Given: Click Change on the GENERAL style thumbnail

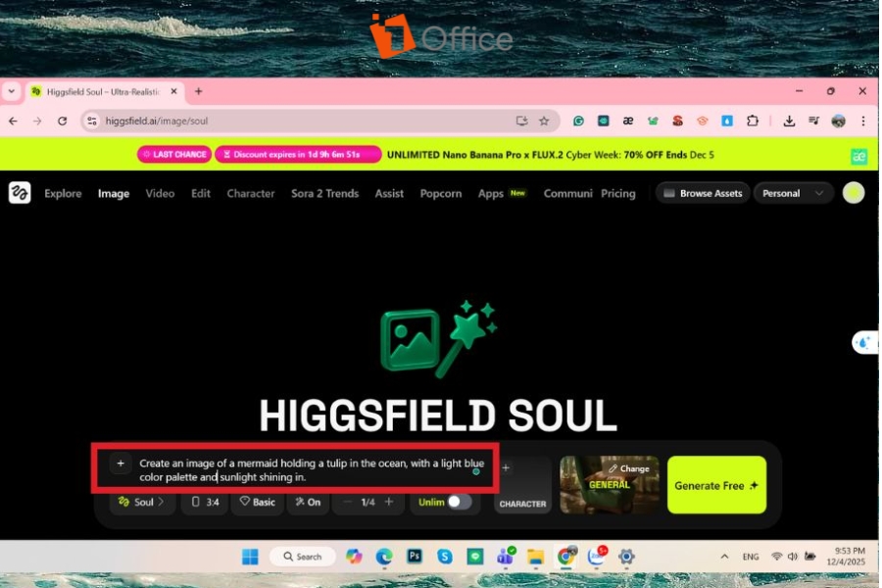Looking at the screenshot, I should pyautogui.click(x=629, y=468).
